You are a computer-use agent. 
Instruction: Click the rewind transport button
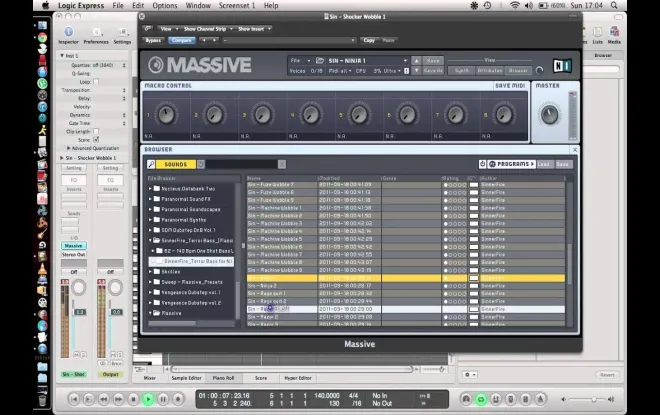click(104, 399)
